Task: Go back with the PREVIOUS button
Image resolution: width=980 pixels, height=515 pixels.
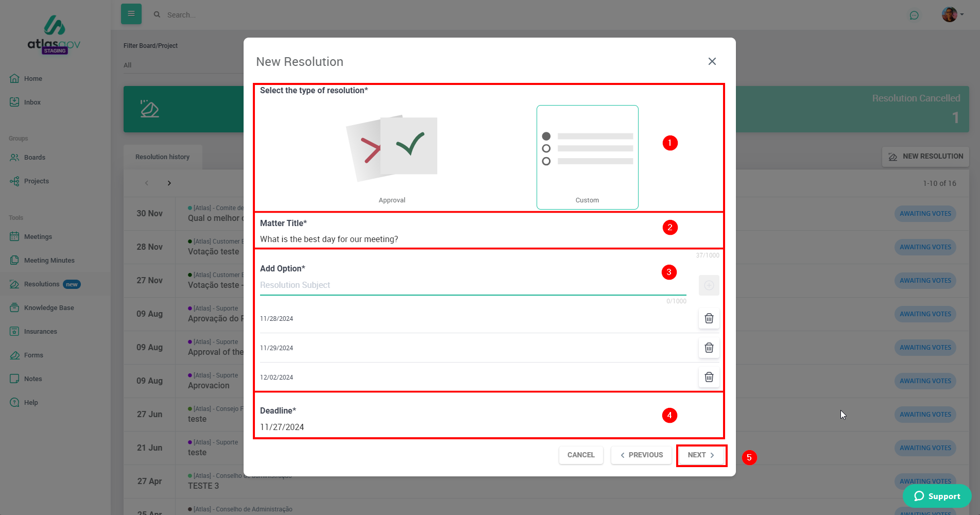Action: (x=641, y=455)
